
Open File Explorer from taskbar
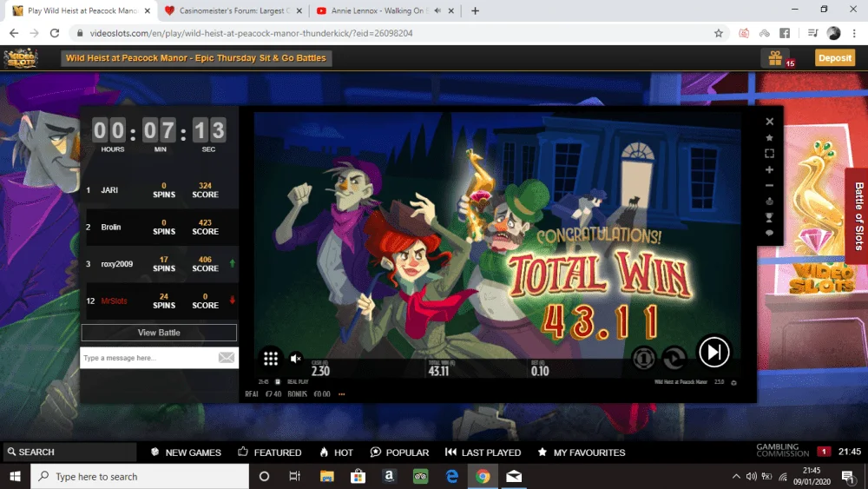[327, 476]
